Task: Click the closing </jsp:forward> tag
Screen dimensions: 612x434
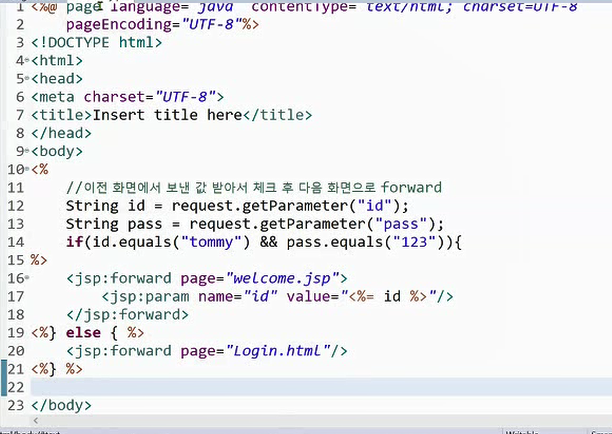Action: click(x=127, y=315)
